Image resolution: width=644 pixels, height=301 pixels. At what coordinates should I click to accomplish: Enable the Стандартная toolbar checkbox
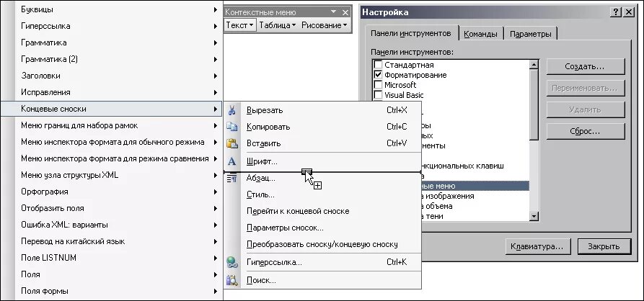tap(378, 65)
